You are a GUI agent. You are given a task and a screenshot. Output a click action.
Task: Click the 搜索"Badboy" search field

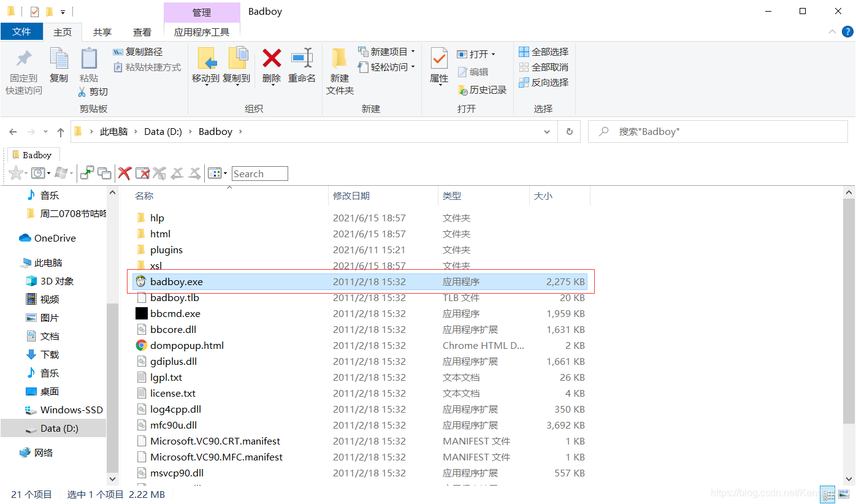[718, 132]
